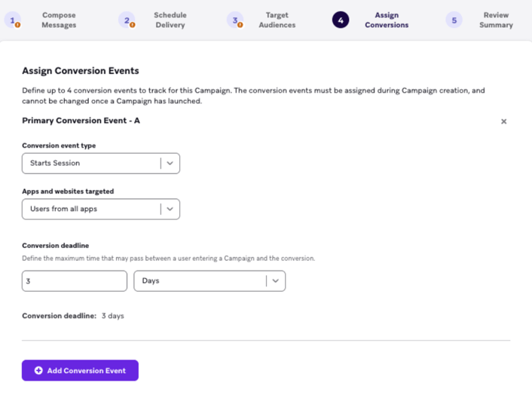Remove Primary Conversion Event A with X
The image size is (532, 401).
(x=504, y=121)
